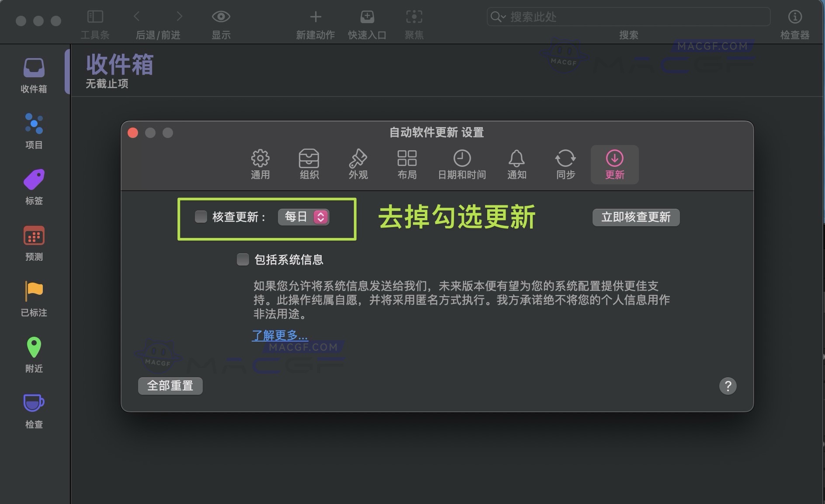
Task: Select the 已标注 flag icon
Action: pos(34,296)
